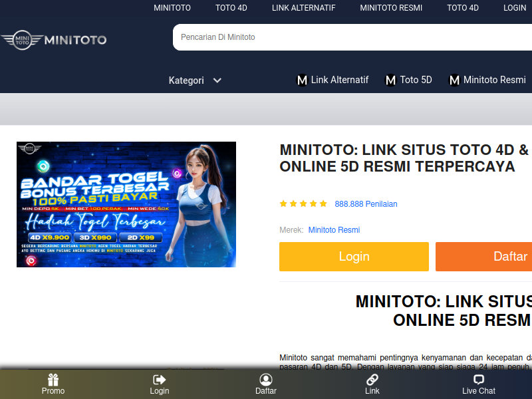Screen dimensions: 532x399
Task: Open the 888.888 Penilaian reviews link
Action: pyautogui.click(x=366, y=204)
